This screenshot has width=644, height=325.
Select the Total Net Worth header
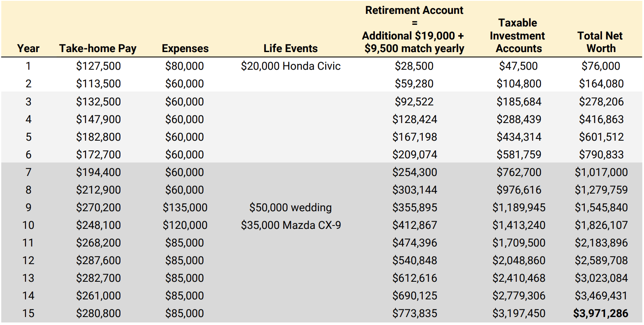click(601, 42)
